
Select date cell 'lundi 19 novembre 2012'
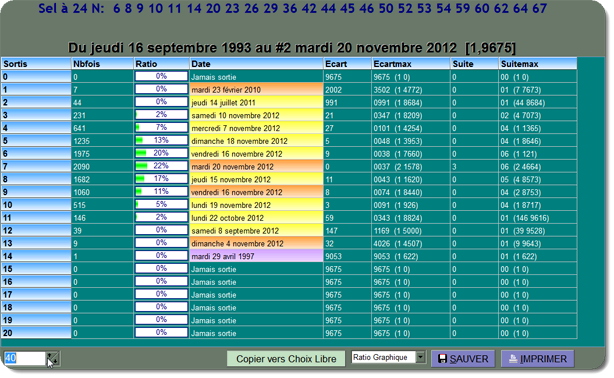pyautogui.click(x=256, y=205)
